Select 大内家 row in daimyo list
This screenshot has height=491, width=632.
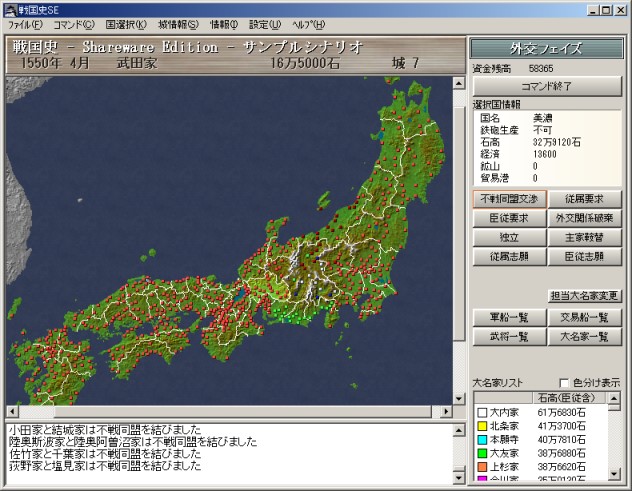[x=541, y=413]
